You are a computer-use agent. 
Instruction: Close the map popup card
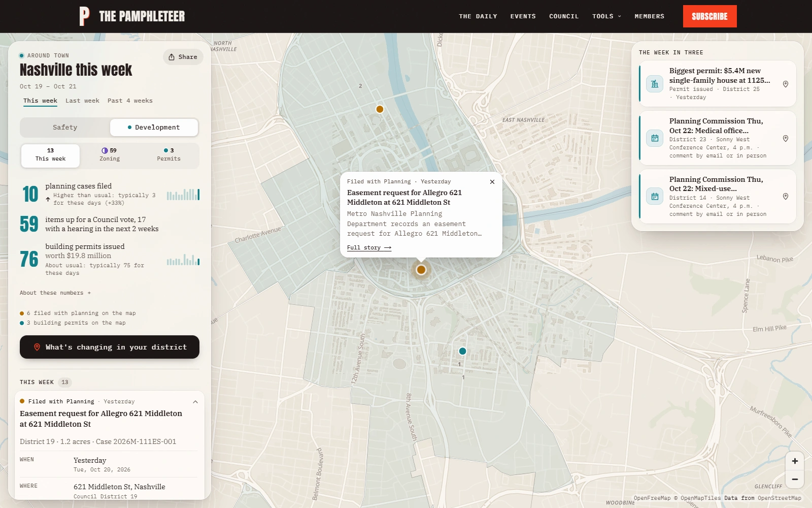click(x=492, y=182)
